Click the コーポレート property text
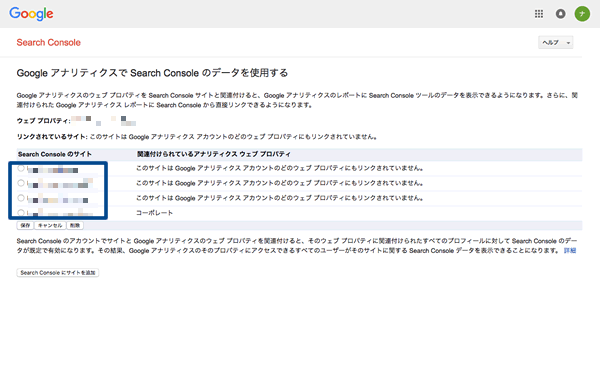The width and height of the screenshot is (600, 390). (155, 213)
